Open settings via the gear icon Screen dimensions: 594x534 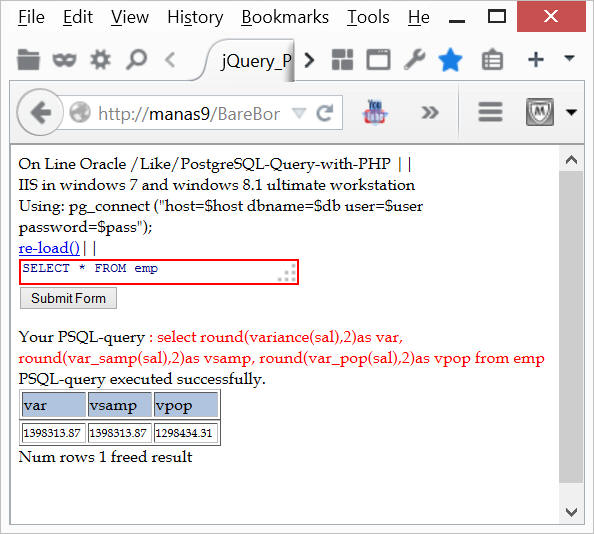click(100, 59)
